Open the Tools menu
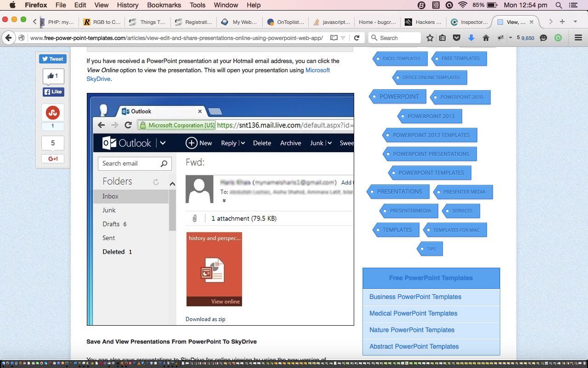The image size is (588, 368). click(198, 5)
